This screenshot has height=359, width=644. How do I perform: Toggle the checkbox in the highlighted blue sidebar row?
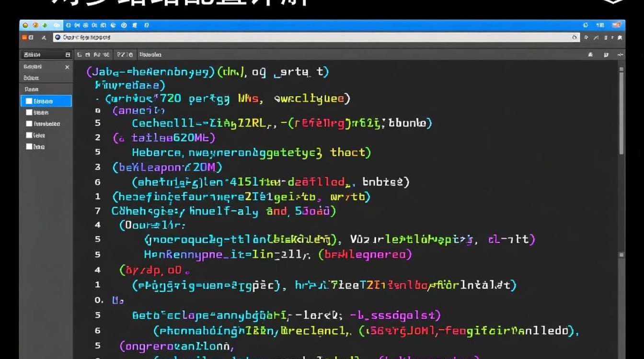coord(29,101)
